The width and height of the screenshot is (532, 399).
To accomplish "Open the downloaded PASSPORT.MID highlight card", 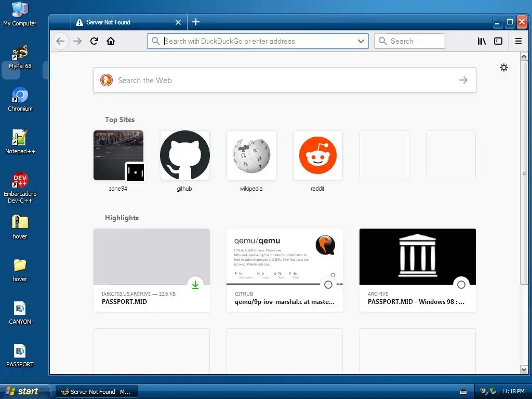I will tap(152, 270).
